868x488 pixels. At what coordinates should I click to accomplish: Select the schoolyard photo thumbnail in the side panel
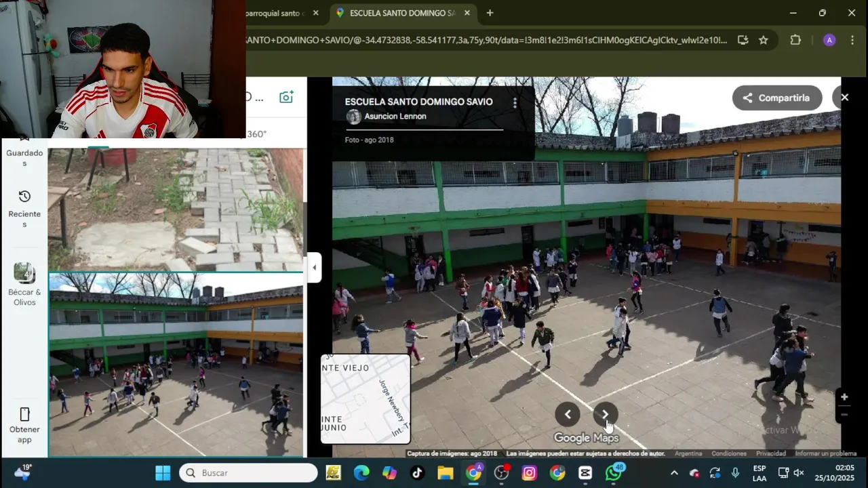[x=176, y=365]
